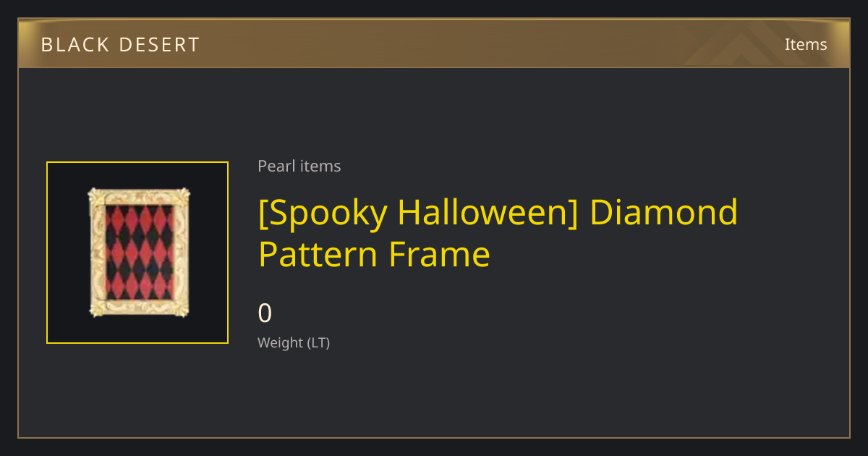This screenshot has width=868, height=456.
Task: Click the (LT) unit text under weight
Action: click(319, 342)
